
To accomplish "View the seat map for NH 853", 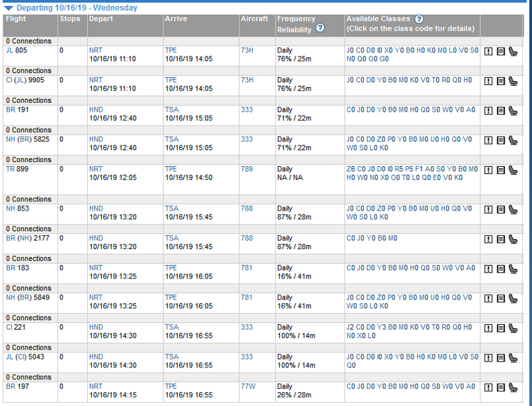I will coord(513,210).
